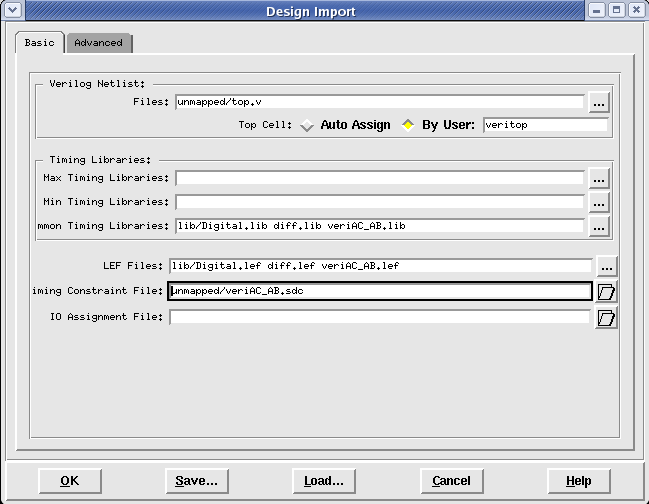The width and height of the screenshot is (649, 504).
Task: Select the Basic tab
Action: tap(39, 43)
